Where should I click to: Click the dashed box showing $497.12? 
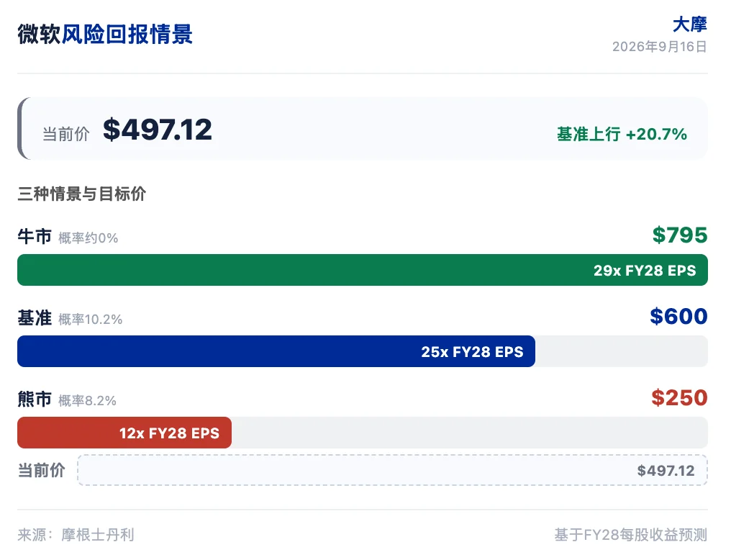click(393, 470)
